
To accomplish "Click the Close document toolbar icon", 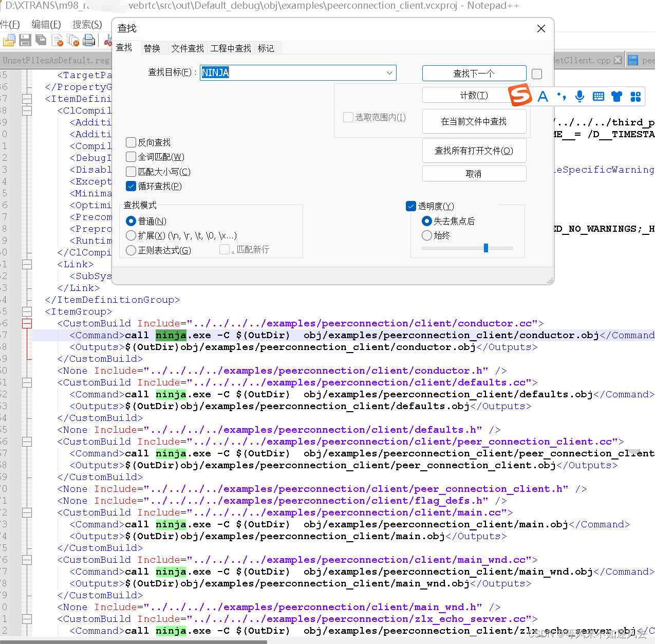I will [x=58, y=40].
